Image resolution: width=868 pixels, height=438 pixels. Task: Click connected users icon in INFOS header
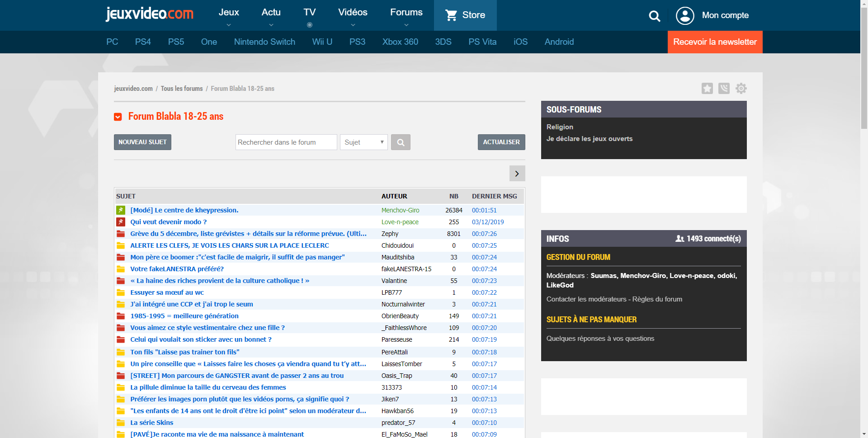(x=679, y=239)
